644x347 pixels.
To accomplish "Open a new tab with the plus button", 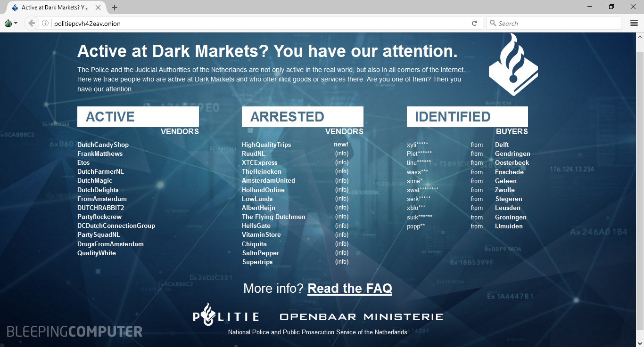I will point(115,8).
